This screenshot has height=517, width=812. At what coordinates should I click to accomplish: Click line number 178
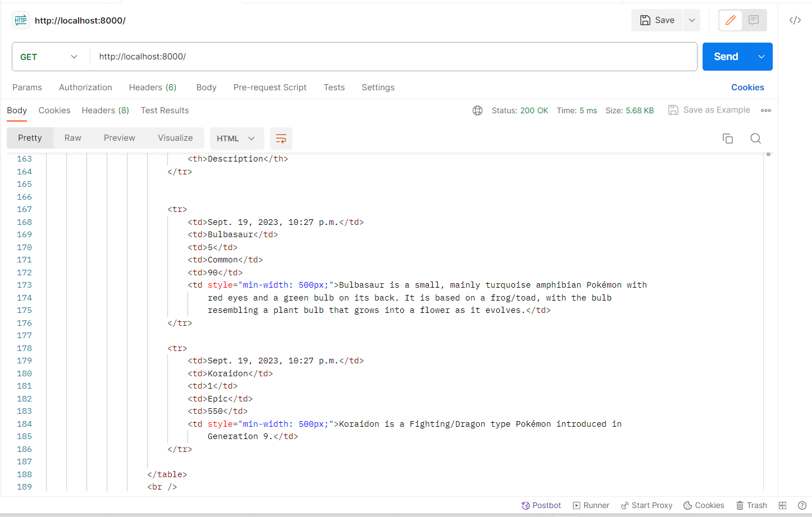[x=24, y=348]
